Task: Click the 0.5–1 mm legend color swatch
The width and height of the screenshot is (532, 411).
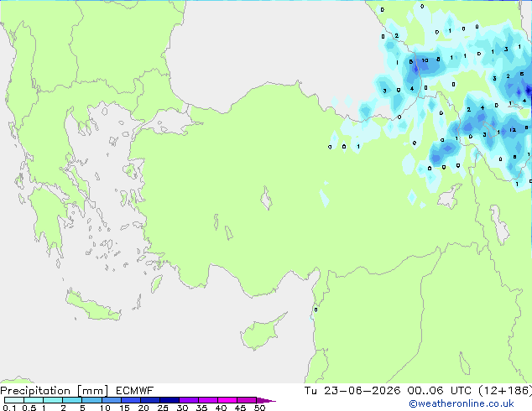Action: (x=34, y=400)
